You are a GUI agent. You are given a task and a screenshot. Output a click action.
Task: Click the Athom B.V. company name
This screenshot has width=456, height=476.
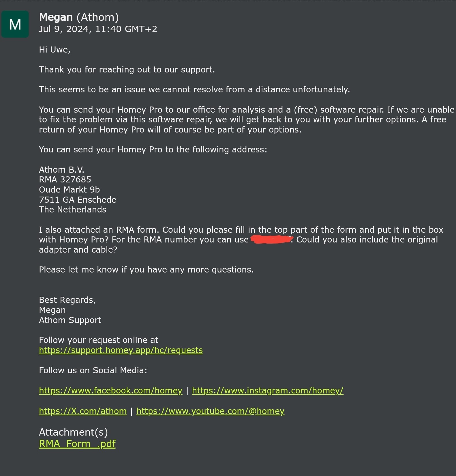click(61, 170)
